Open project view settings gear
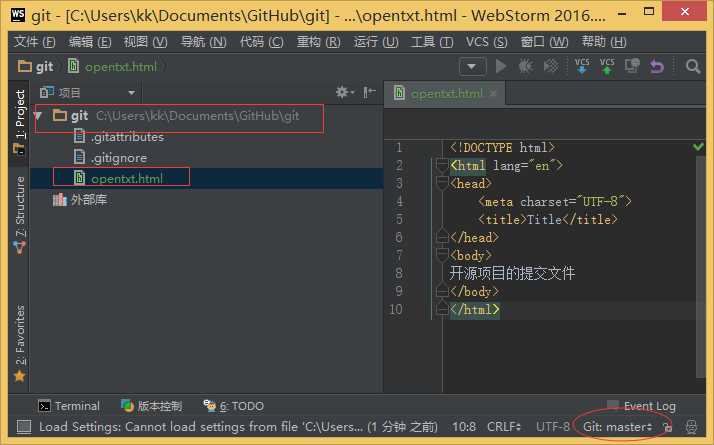This screenshot has height=445, width=714. point(344,92)
